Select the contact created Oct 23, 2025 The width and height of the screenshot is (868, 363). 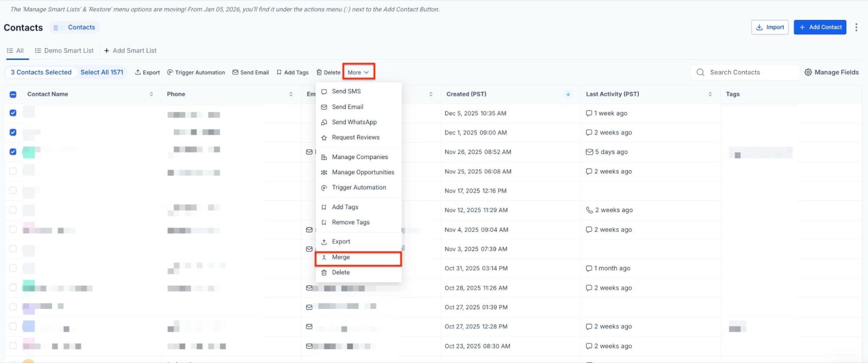point(13,346)
